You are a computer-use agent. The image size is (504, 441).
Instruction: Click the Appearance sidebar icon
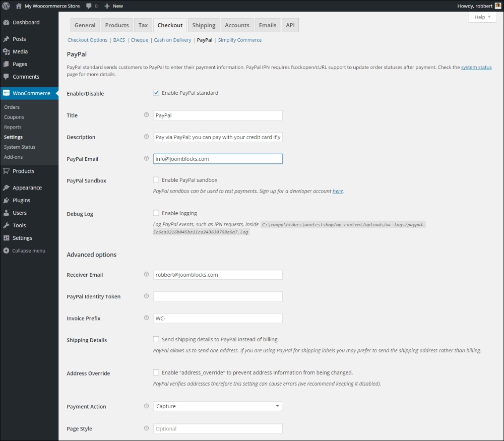pos(7,187)
